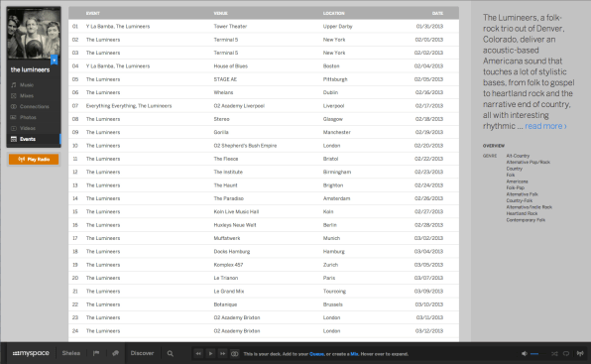This screenshot has width=591, height=364.
Task: Click the read more link in bio
Action: (x=545, y=126)
